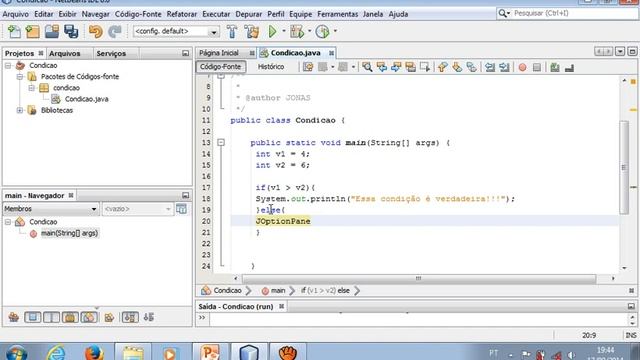Toggle Show Non-Public Members in Navigator

[x=70, y=317]
